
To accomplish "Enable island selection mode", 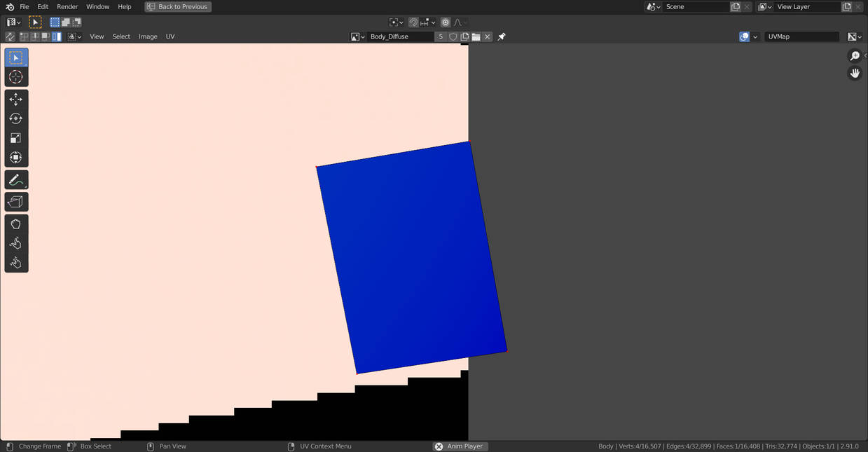I will (57, 36).
